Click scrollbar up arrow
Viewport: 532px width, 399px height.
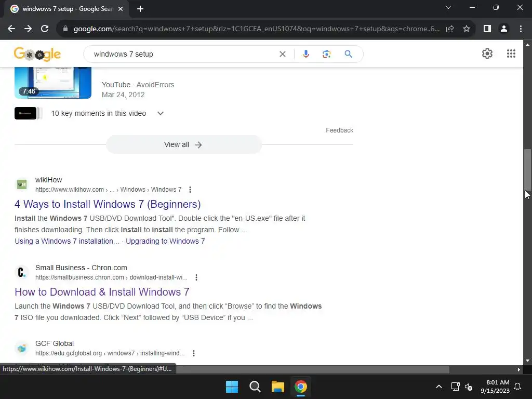coord(527,45)
